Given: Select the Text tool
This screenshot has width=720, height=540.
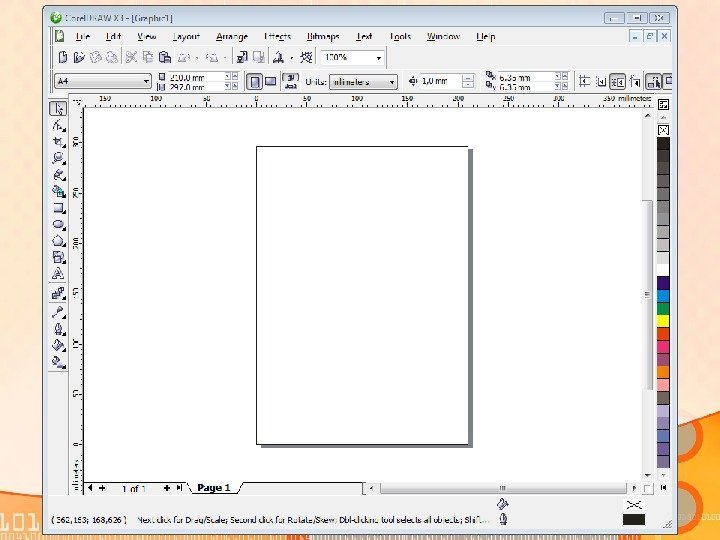Looking at the screenshot, I should [x=58, y=274].
